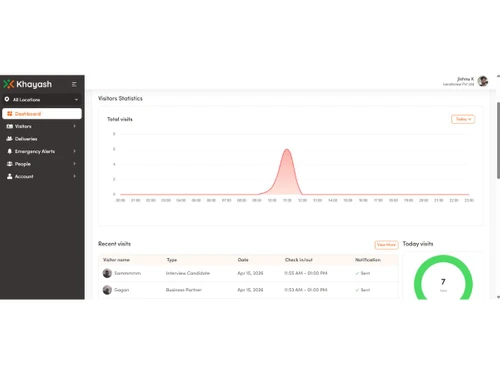Click the 11:53 AM check-in time cell
Screen dimensions: 500x375
coord(305,290)
